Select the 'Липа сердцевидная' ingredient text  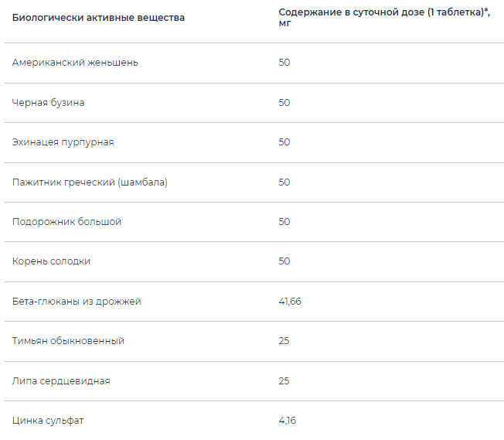click(x=61, y=381)
